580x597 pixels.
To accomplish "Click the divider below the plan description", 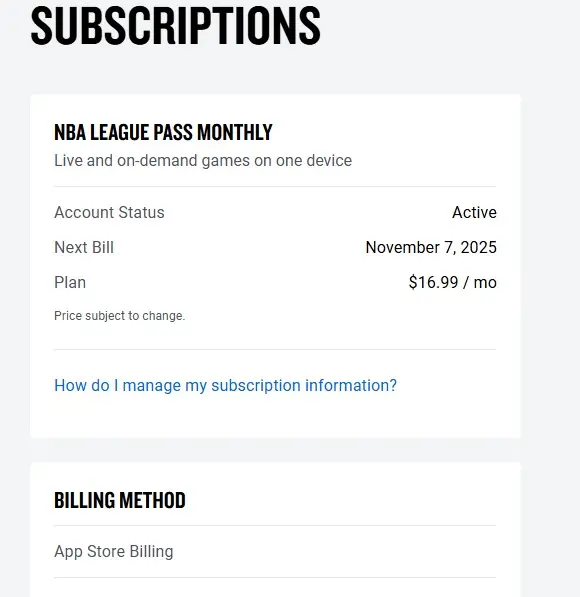I will pos(275,187).
